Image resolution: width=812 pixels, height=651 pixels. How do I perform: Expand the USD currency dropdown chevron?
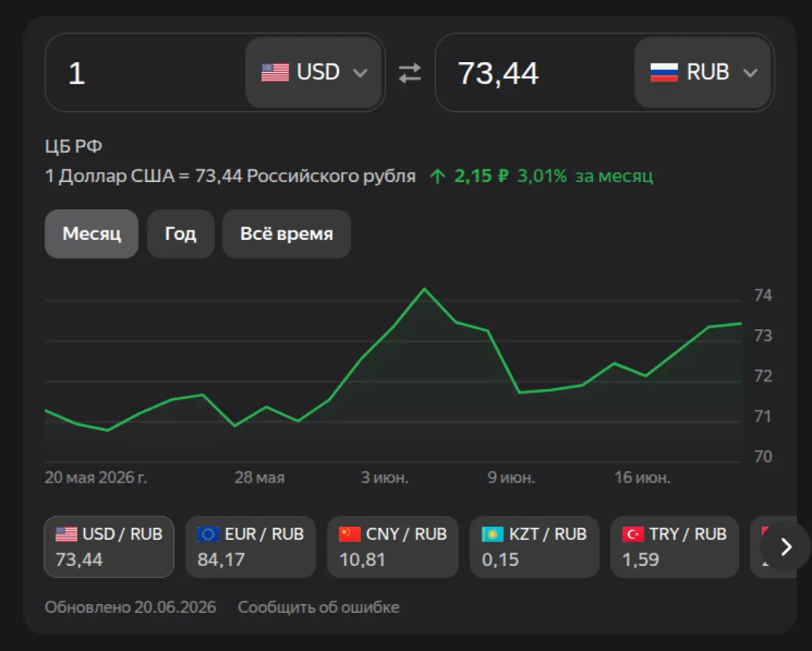360,73
